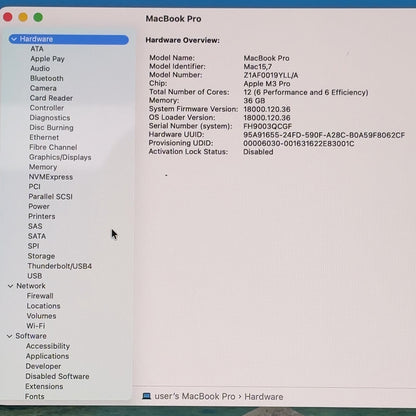The image size is (416, 416).
Task: Click the Memory value 36 GB
Action: coord(254,101)
